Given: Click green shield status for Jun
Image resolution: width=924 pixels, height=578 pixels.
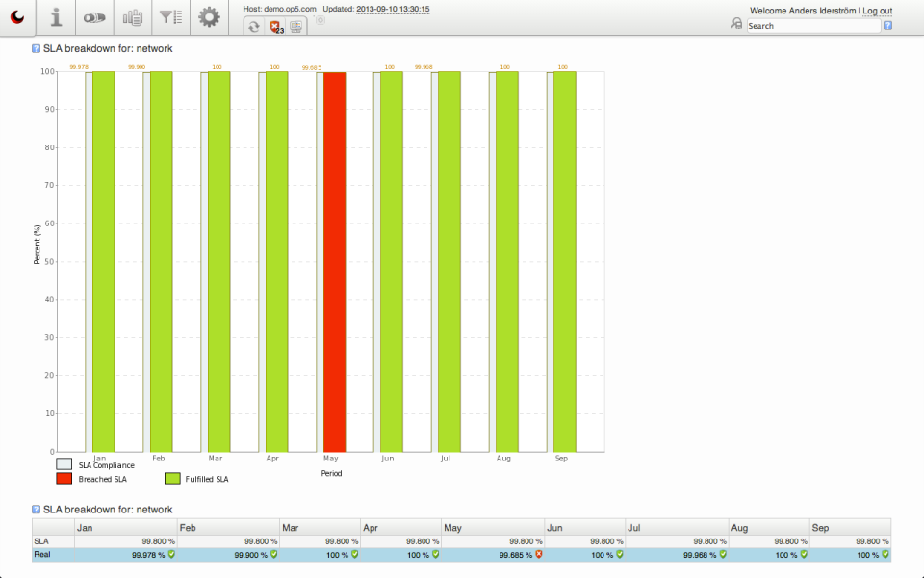Looking at the screenshot, I should point(620,555).
